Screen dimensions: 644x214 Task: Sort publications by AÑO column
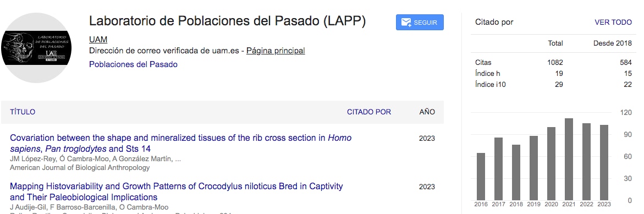pyautogui.click(x=427, y=112)
